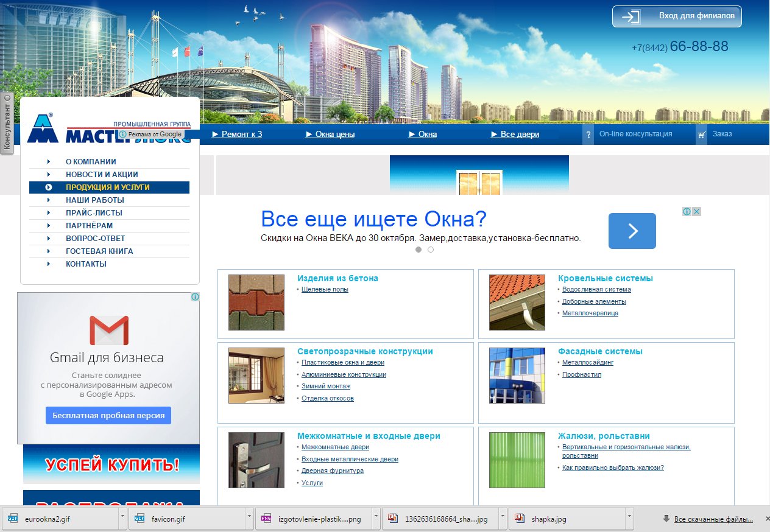Click the УСПЕЙ КУПИТЬ! promo banner
Image resolution: width=770 pixels, height=532 pixels.
tap(111, 465)
